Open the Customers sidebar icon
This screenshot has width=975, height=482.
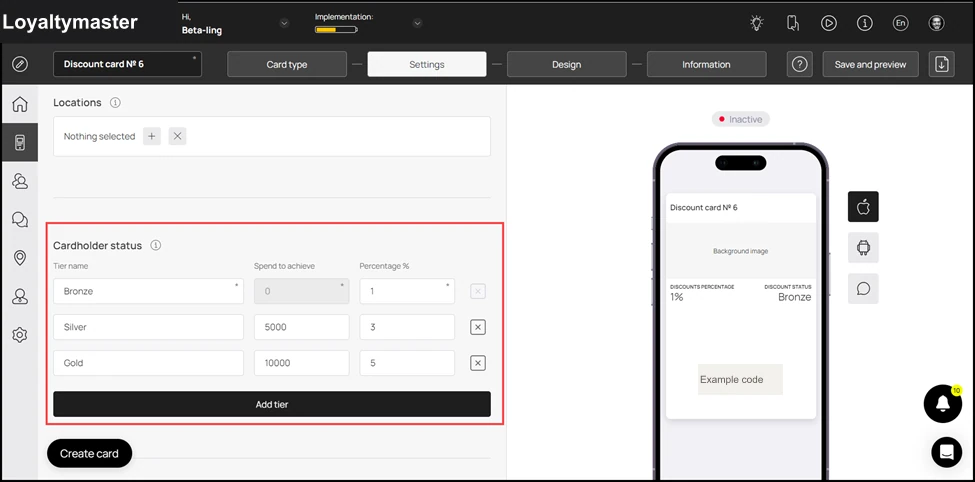click(20, 181)
